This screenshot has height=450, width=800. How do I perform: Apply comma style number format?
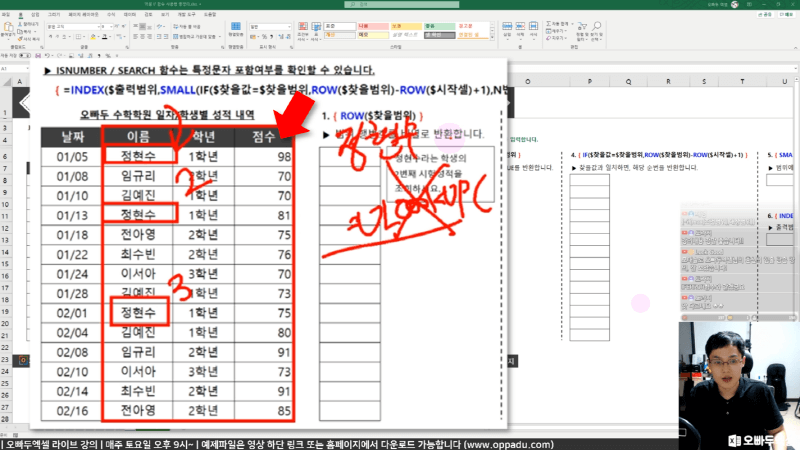(x=271, y=37)
